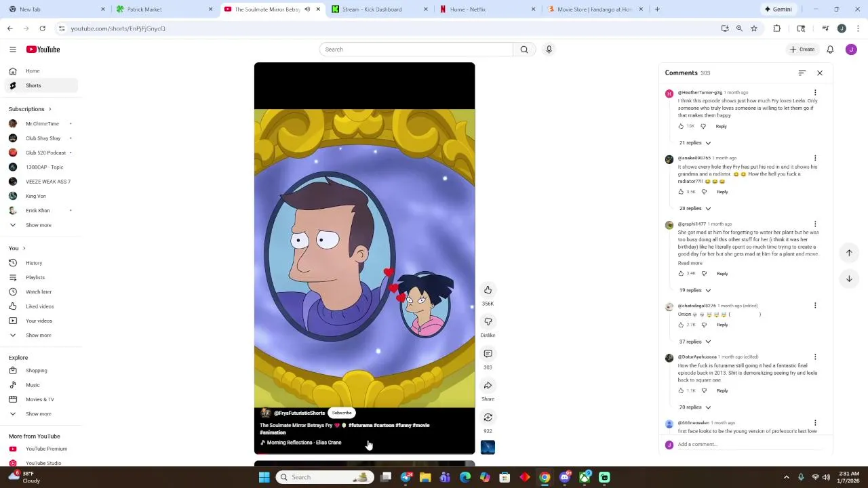Screen dimensions: 868x488
Task: Select Shorts in the sidebar
Action: tap(41, 85)
